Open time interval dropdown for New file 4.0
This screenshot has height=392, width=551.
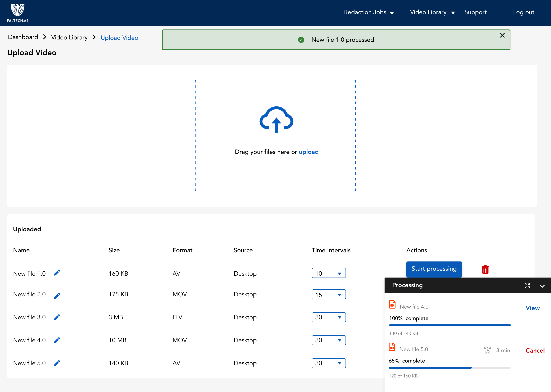coord(328,340)
